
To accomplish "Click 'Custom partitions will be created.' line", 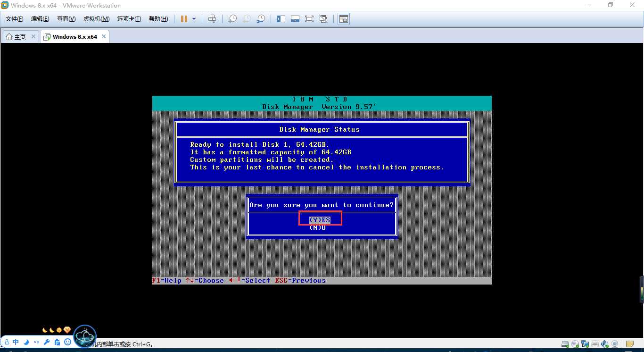I will pos(262,159).
